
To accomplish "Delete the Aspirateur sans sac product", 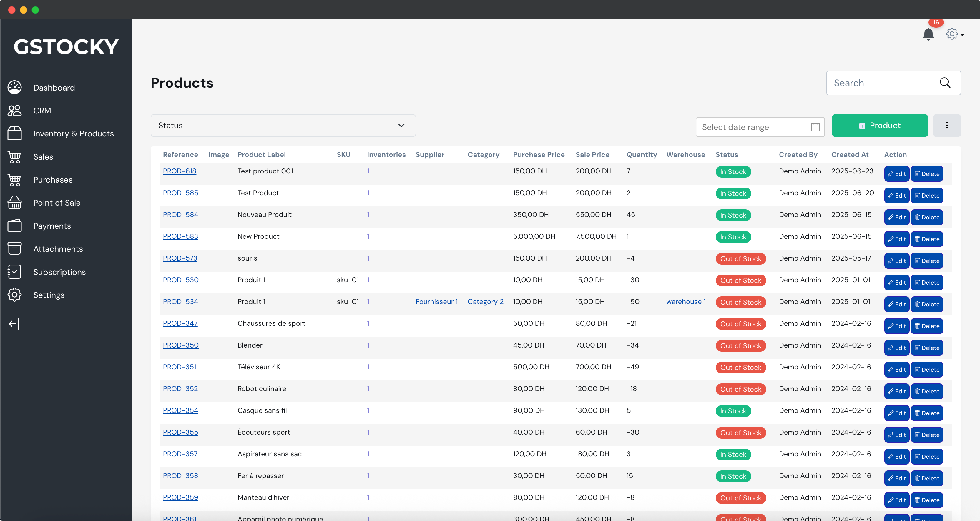I will 927,457.
